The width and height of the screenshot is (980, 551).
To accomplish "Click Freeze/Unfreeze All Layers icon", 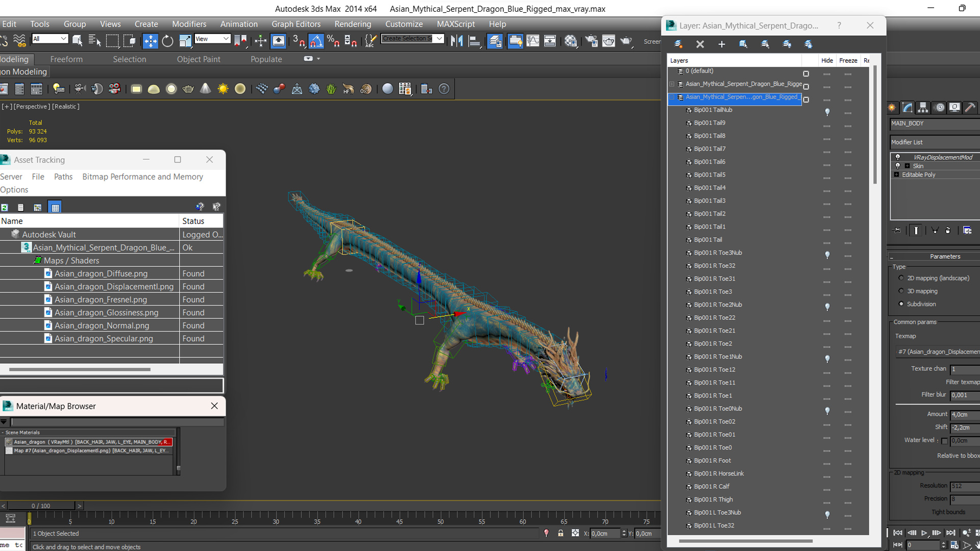I will tap(808, 44).
